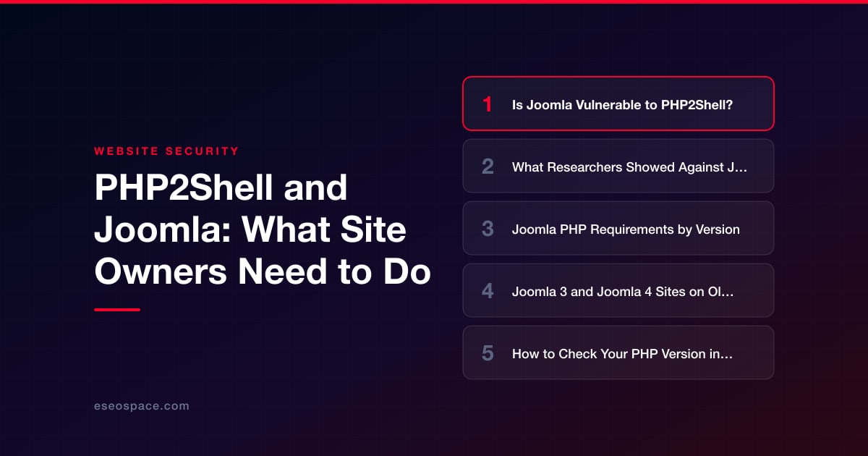Select 'Joomla 3 and Joomla 4 Sites' card
Image resolution: width=868 pixels, height=456 pixels.
pyautogui.click(x=618, y=290)
